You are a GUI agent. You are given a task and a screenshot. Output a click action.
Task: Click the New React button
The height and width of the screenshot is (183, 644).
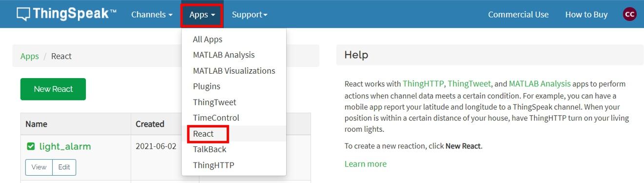point(53,89)
